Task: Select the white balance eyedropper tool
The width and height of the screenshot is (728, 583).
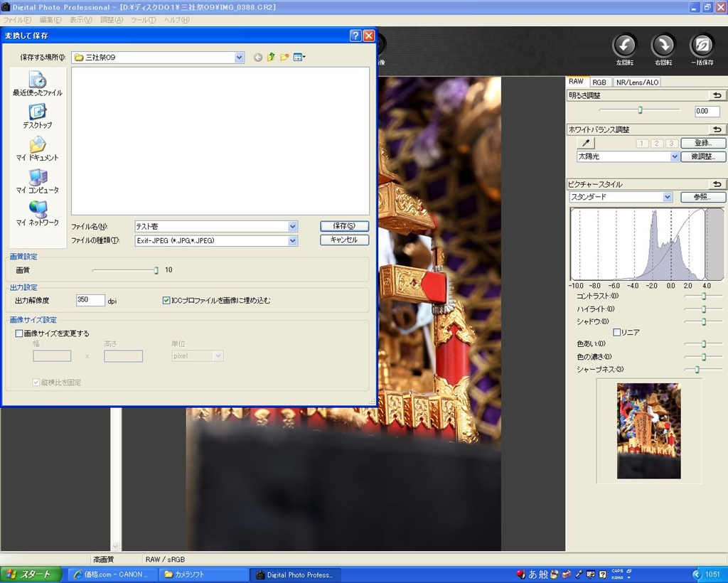Action: (x=587, y=143)
